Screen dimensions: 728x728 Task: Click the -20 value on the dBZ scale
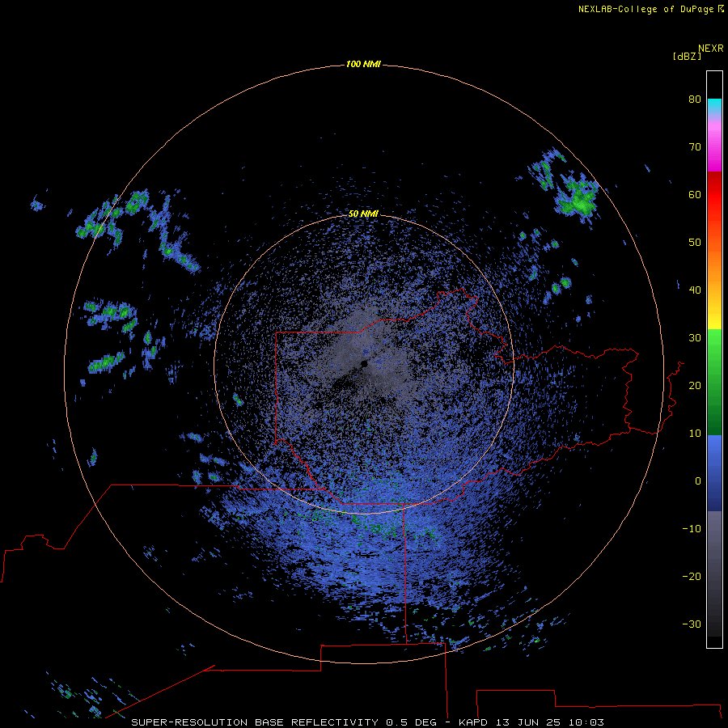coord(692,576)
